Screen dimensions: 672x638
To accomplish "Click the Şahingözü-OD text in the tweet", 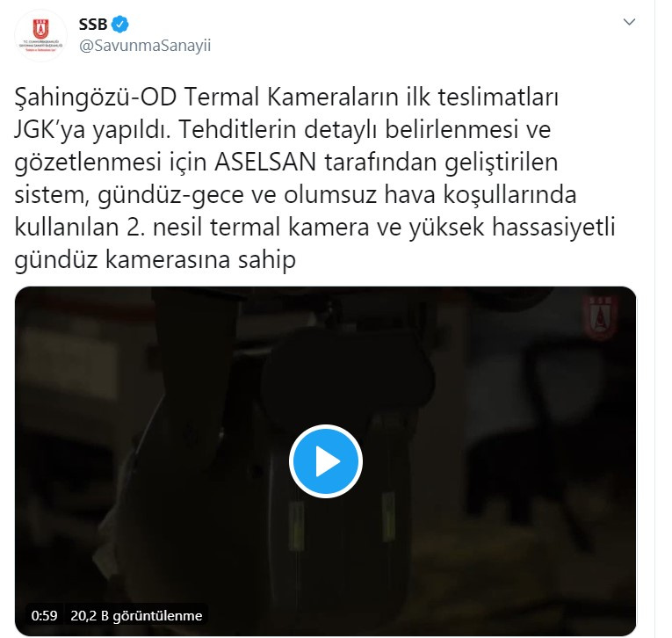I will [95, 98].
